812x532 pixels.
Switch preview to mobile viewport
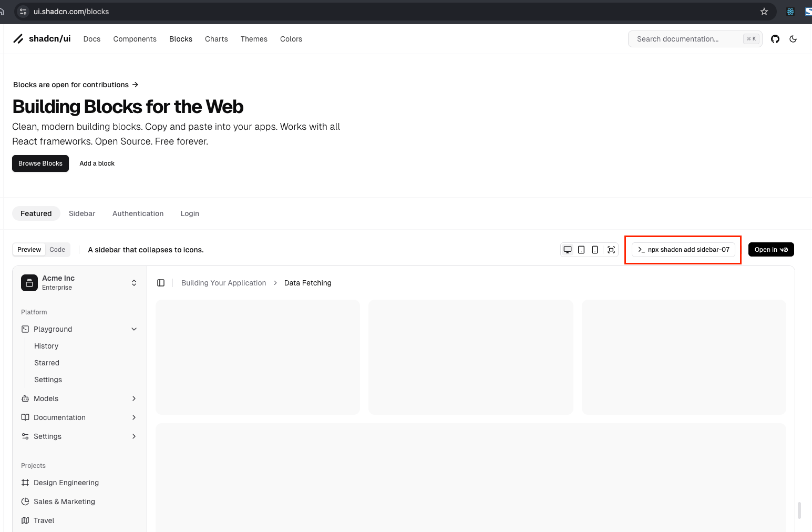pos(595,250)
